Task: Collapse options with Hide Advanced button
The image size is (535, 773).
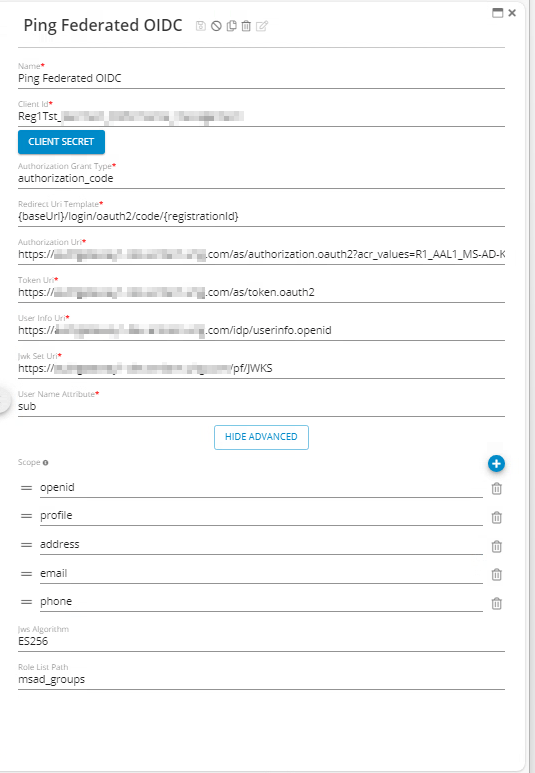Action: coord(261,437)
